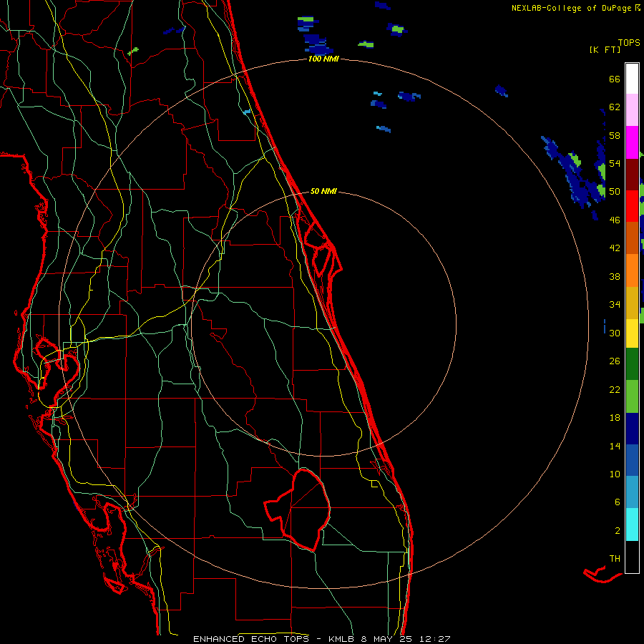
Task: Click the 66 legend value
Action: tap(615, 79)
